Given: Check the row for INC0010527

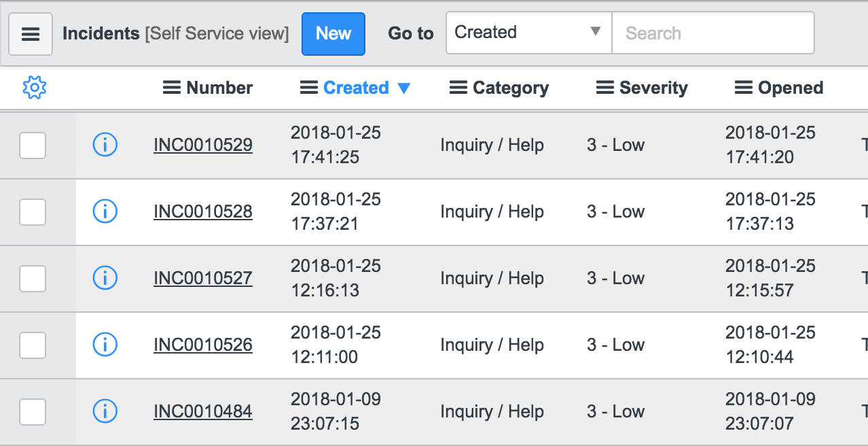Looking at the screenshot, I should (x=33, y=278).
